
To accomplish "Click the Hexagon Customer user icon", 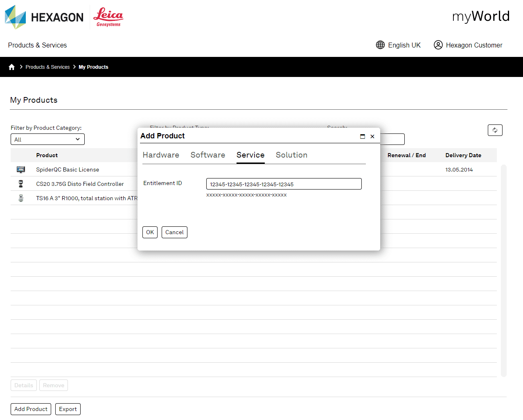I will tap(438, 45).
